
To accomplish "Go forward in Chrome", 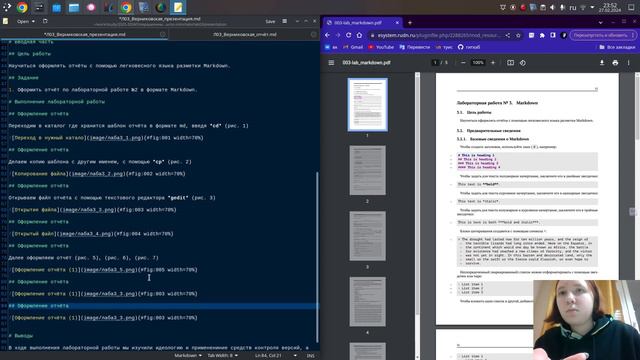I will pos(338,36).
